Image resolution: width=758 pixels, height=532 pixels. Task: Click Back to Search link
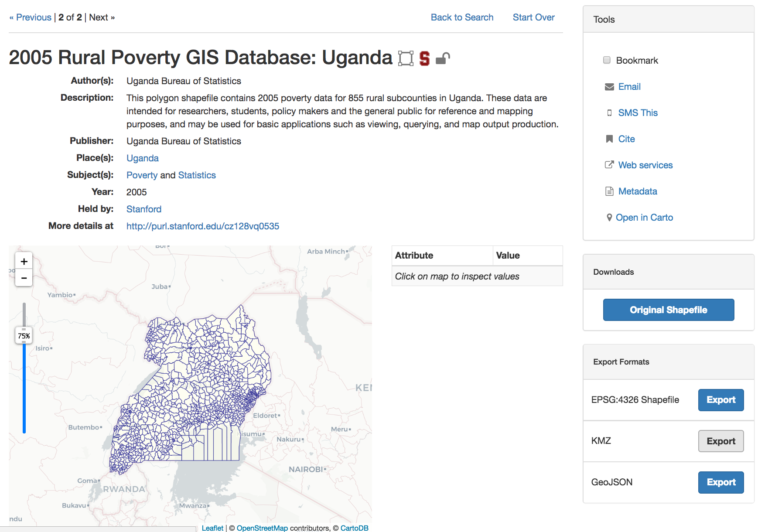coord(462,17)
